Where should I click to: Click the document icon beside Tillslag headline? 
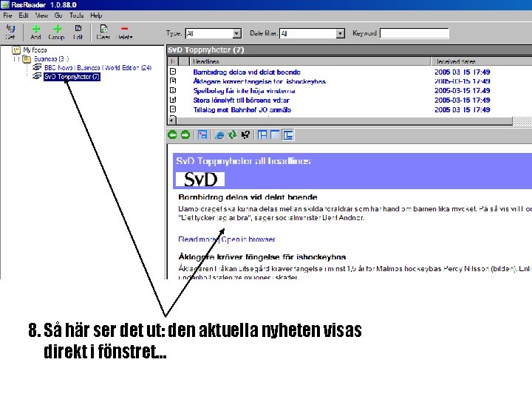coord(173,109)
